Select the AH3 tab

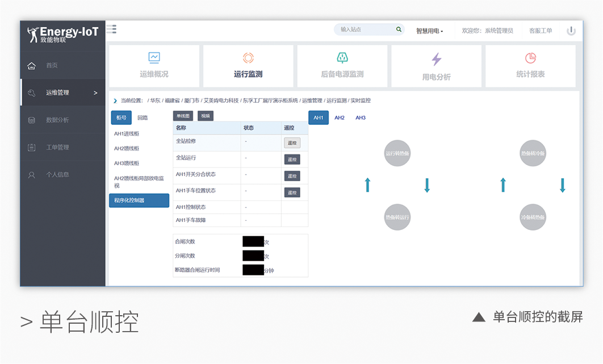point(361,118)
